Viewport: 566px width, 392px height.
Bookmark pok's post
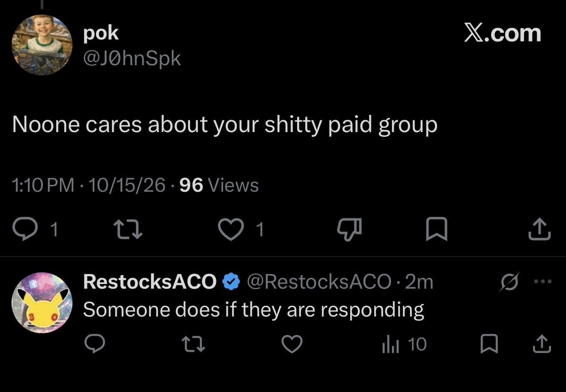(x=437, y=230)
